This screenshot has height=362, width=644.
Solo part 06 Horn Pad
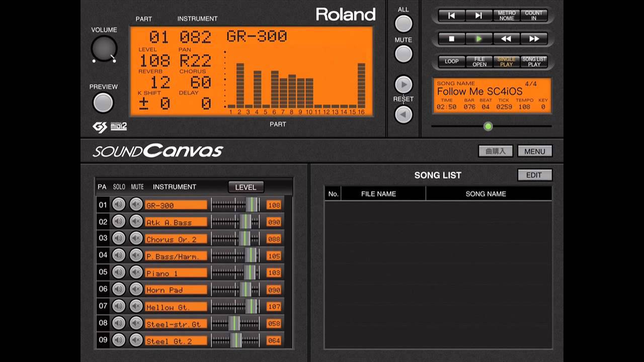[x=119, y=289]
